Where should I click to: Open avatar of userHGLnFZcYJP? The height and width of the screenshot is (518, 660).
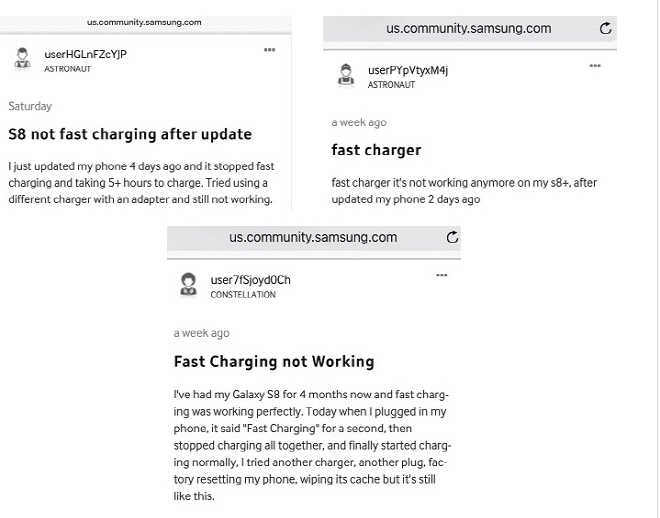click(22, 58)
